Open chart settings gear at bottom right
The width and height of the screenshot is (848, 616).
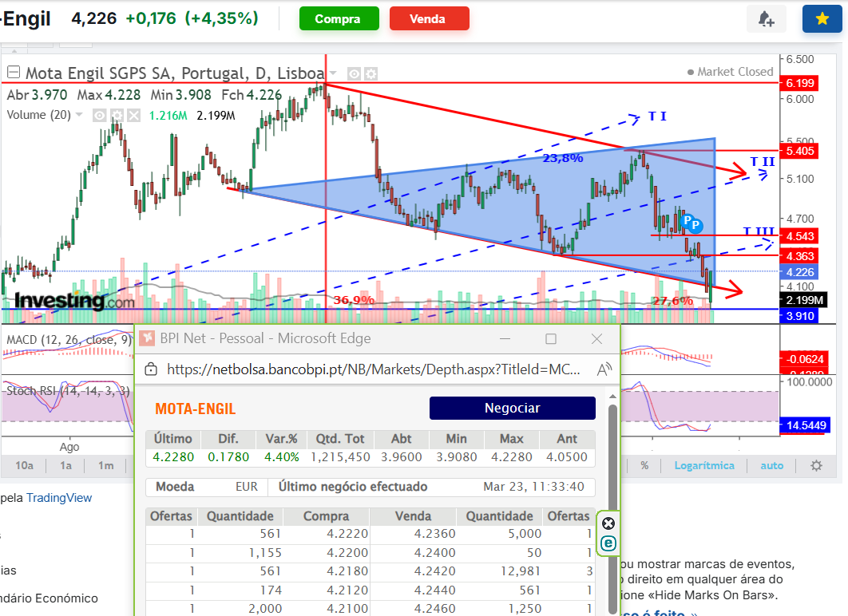click(x=816, y=465)
